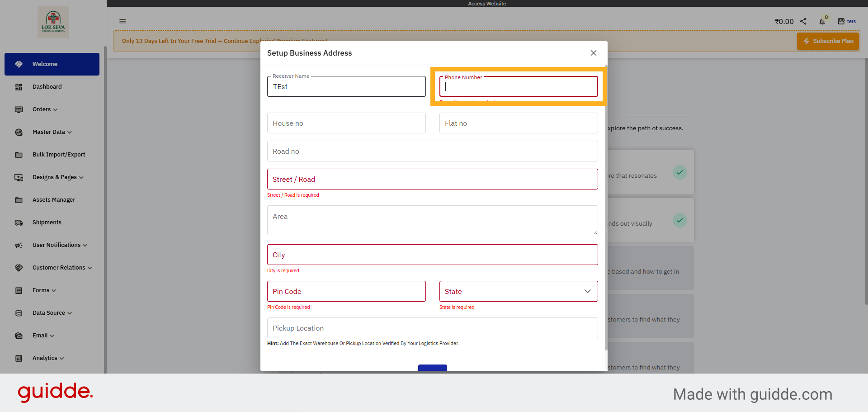Click the Assets Manager folder icon
This screenshot has height=412, width=868.
point(19,200)
